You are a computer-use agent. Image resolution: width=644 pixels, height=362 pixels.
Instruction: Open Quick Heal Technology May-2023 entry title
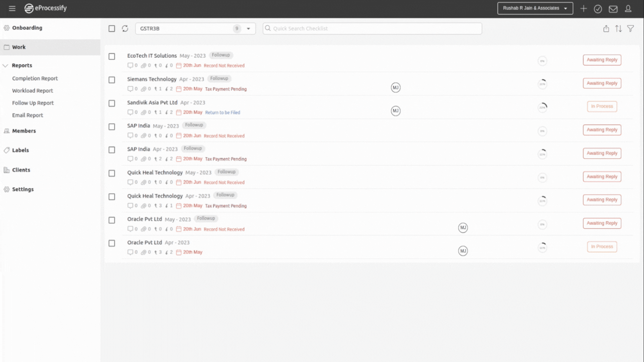(155, 173)
